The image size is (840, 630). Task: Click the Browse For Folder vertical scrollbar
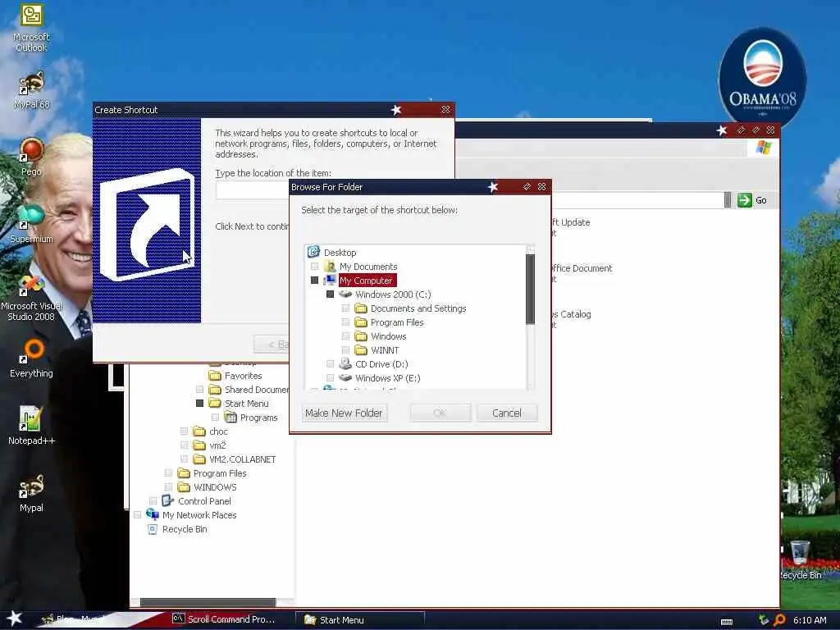point(531,290)
